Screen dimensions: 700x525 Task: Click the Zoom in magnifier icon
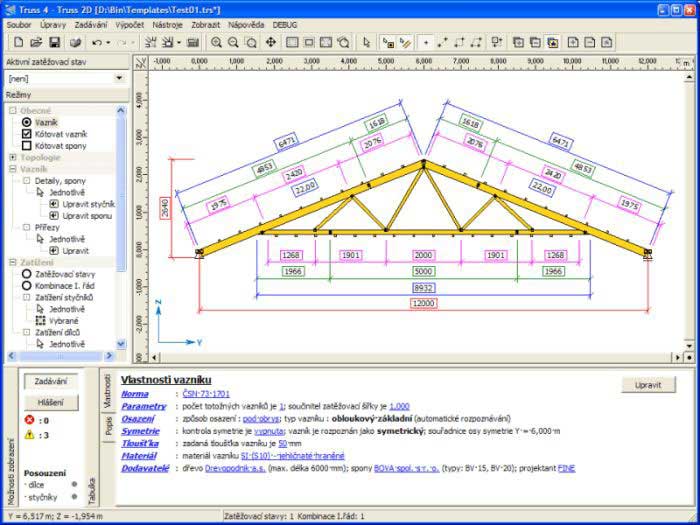pos(217,42)
